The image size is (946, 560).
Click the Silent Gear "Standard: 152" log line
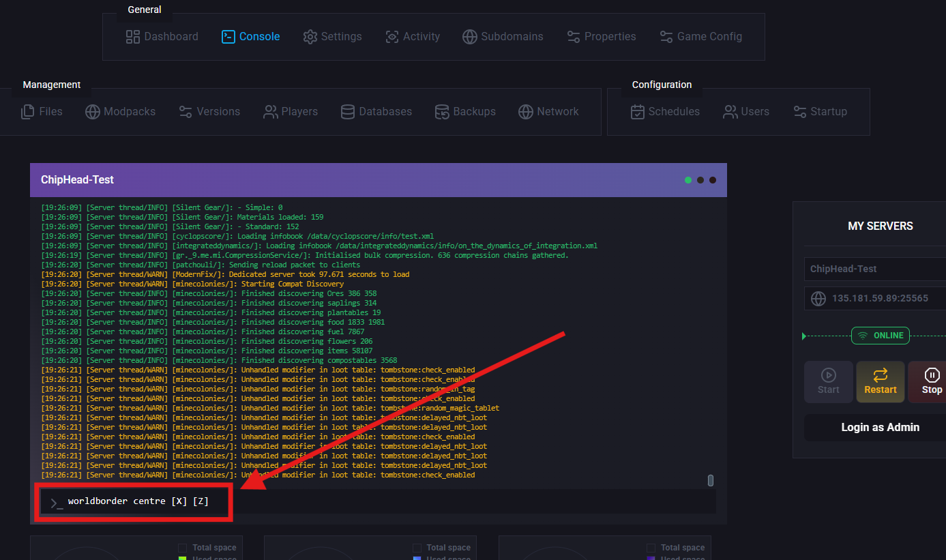(x=170, y=226)
